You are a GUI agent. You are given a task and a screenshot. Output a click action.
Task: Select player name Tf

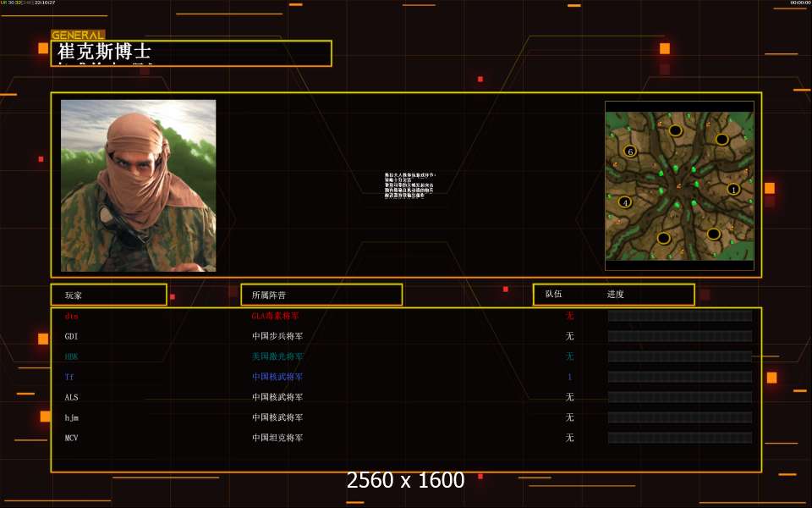(x=69, y=377)
